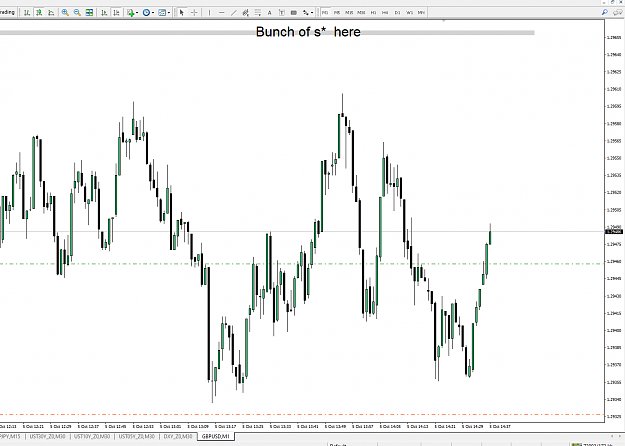This screenshot has height=446, width=625.
Task: Switch timeframe to MN
Action: 421,13
